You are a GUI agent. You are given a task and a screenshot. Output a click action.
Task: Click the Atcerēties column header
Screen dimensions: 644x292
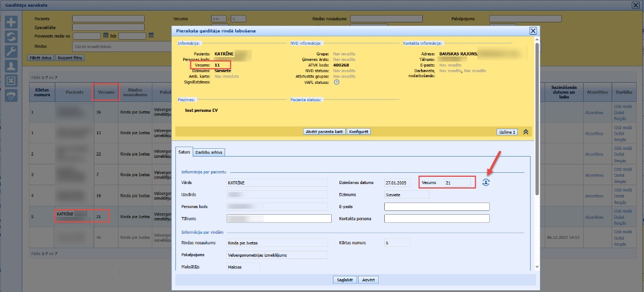coord(597,92)
